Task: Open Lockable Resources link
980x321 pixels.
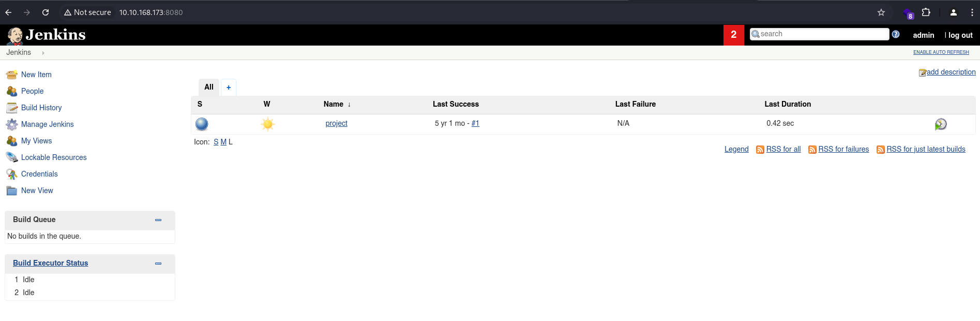Action: pos(54,157)
